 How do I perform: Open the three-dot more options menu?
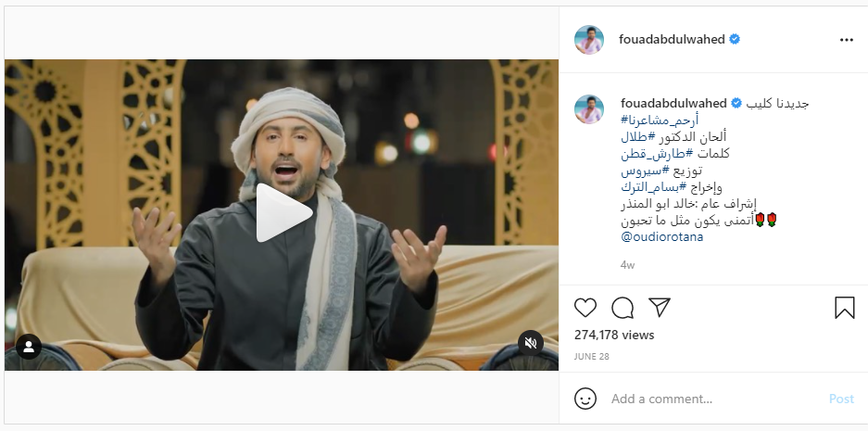847,40
